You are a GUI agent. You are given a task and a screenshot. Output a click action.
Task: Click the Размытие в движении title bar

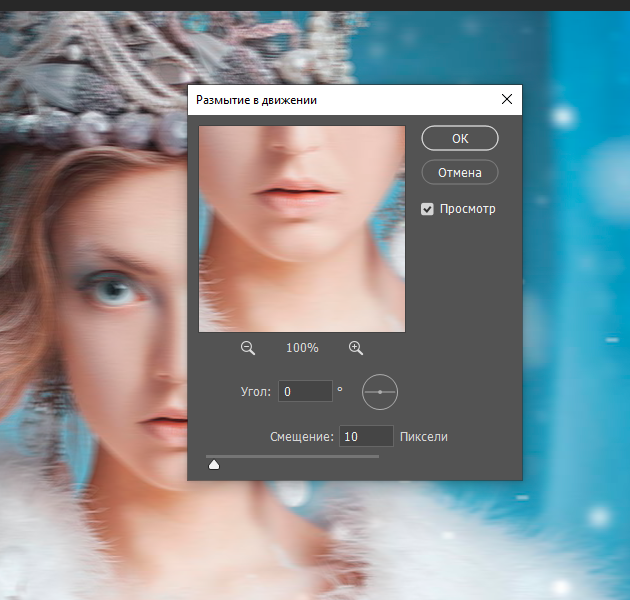tap(330, 100)
